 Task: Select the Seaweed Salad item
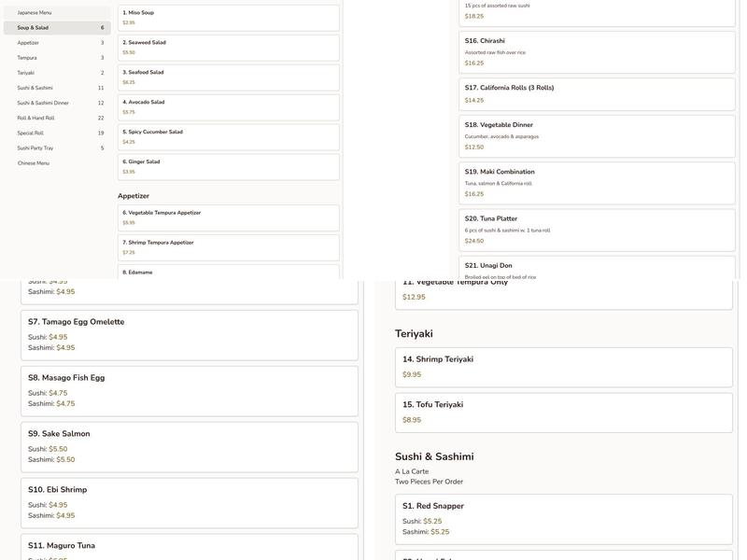(x=228, y=47)
